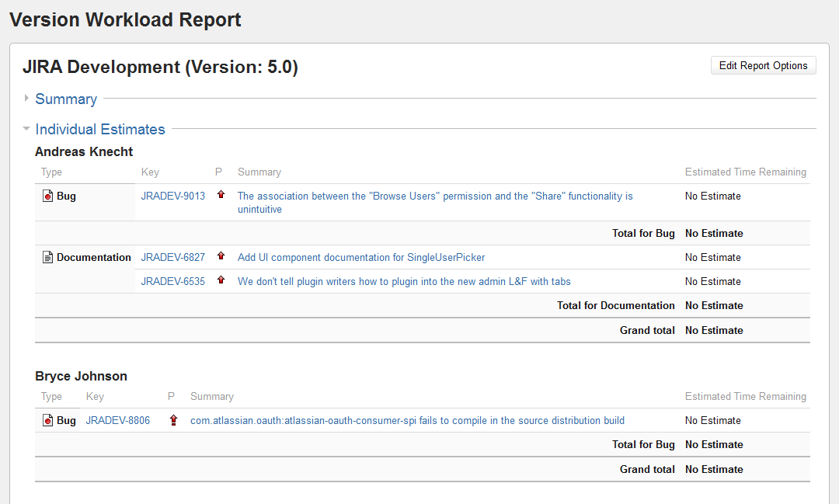Screen dimensions: 839x504
Task: Expand the Summary section arrow
Action: [26, 99]
